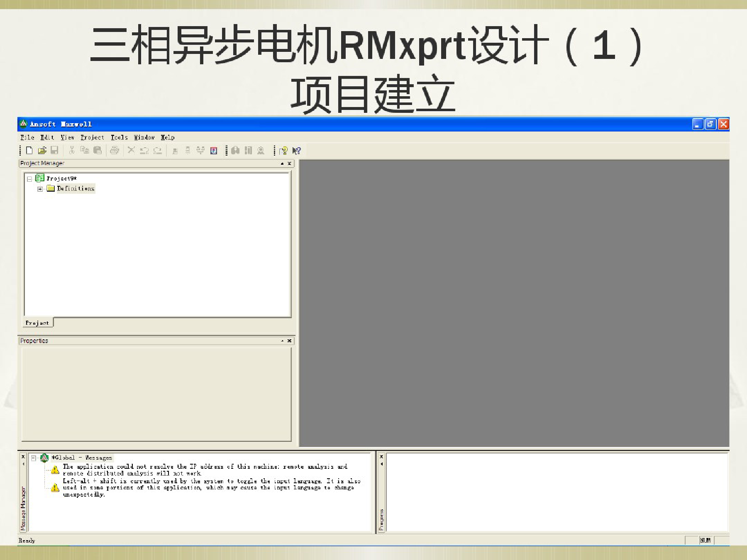The height and width of the screenshot is (560, 747).
Task: Click the IP address warning triangle icon
Action: (55, 470)
